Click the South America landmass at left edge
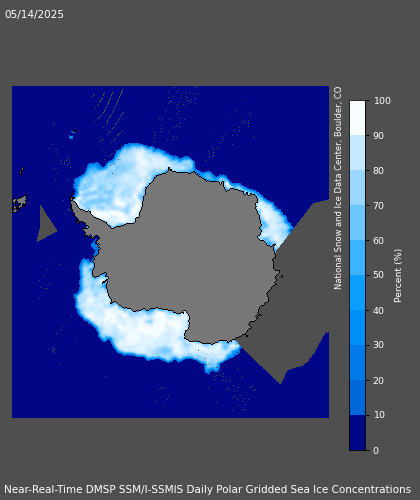Screen dimensions: 420x500 coord(19,203)
